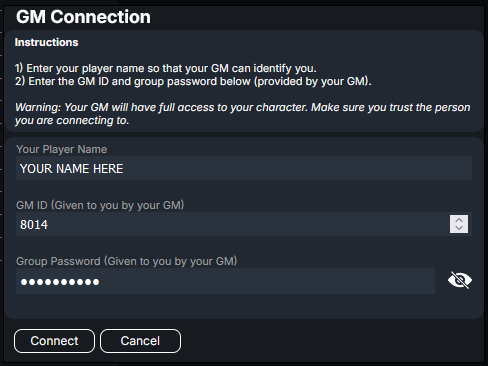The image size is (488, 366).
Task: Click the 'YOUR NAME HERE' text
Action: coord(71,169)
